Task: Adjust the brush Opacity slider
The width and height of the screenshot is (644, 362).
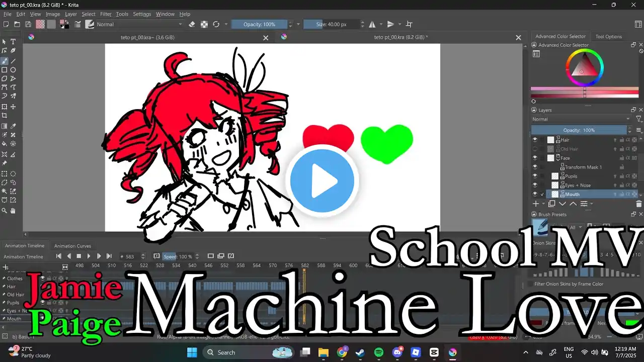Action: coord(259,24)
